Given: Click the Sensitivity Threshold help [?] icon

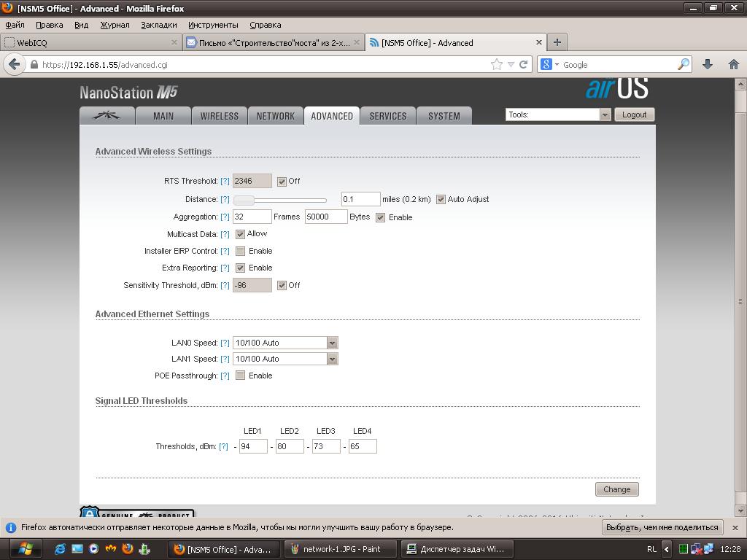Looking at the screenshot, I should [x=225, y=285].
